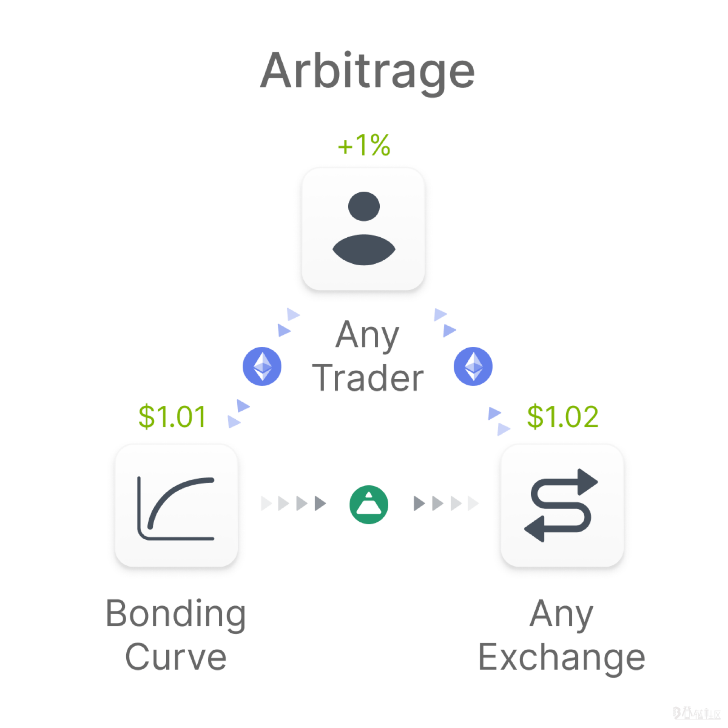Click the gray arrows pointing into Any Exchange
Screen dimensions: 728x728
pos(446,504)
